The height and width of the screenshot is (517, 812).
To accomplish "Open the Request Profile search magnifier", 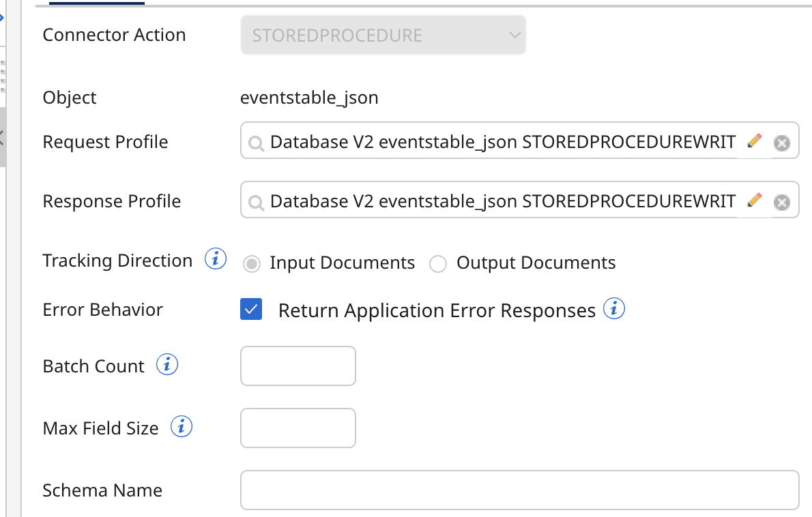I will coord(256,143).
